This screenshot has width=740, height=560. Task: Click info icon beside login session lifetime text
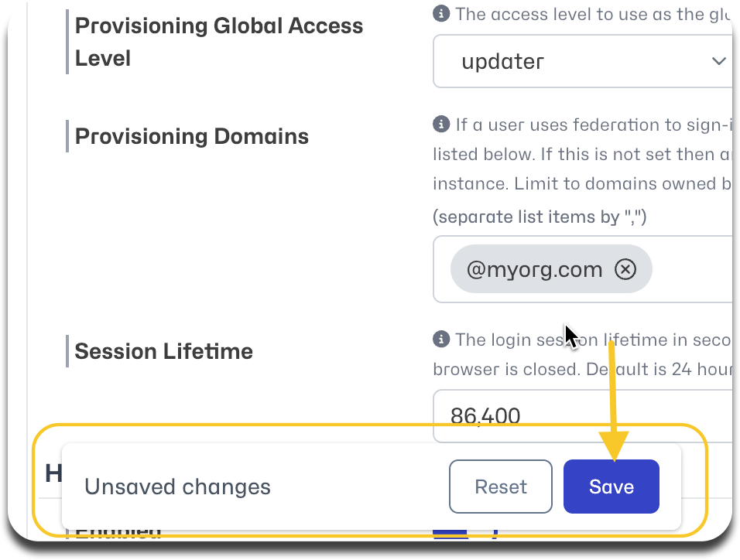pos(440,340)
